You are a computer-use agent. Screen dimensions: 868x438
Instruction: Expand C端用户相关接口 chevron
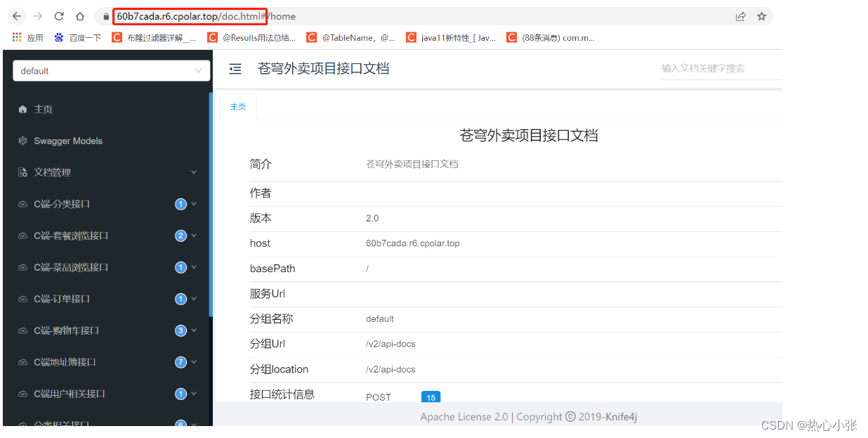[194, 394]
